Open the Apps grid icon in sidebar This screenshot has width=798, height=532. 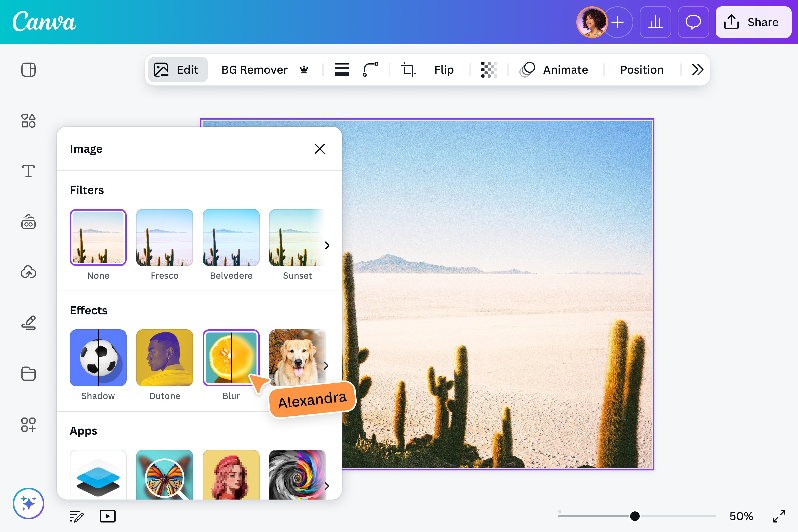(28, 425)
